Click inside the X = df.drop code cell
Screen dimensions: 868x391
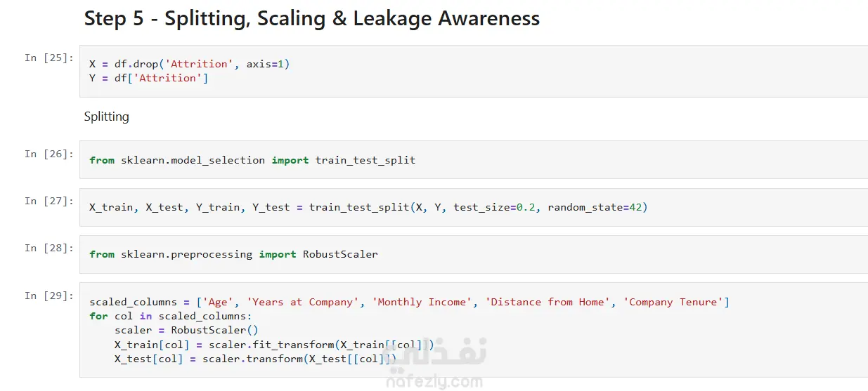click(x=474, y=71)
